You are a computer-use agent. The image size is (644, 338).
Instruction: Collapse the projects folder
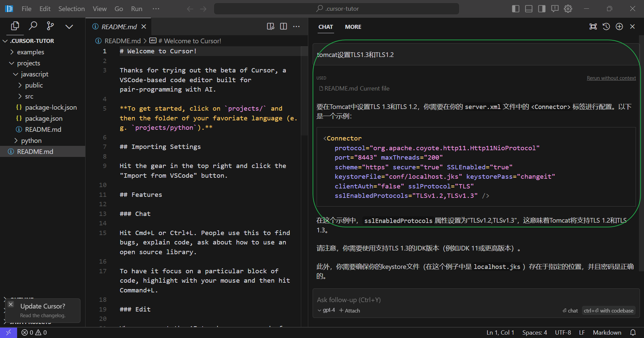point(43,63)
